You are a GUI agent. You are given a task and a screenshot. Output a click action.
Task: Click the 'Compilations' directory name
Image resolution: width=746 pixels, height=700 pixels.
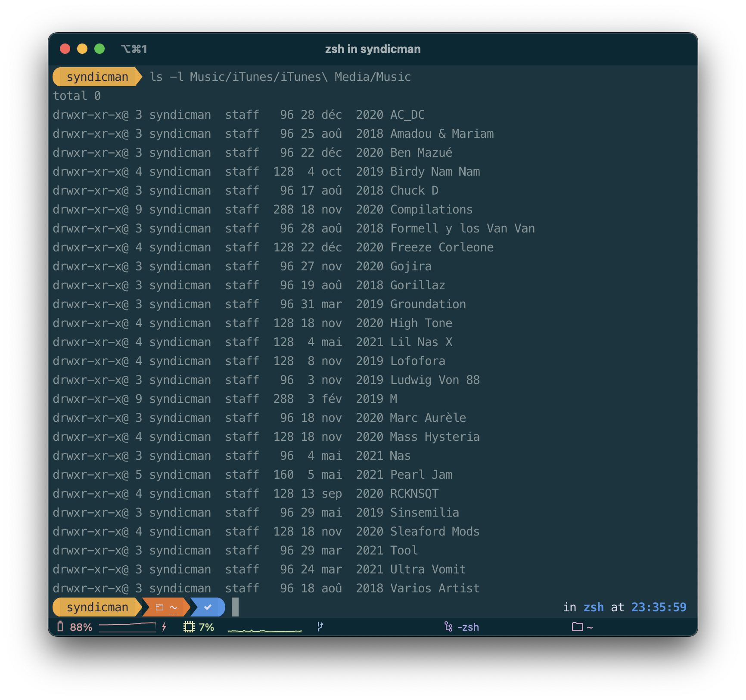click(432, 209)
